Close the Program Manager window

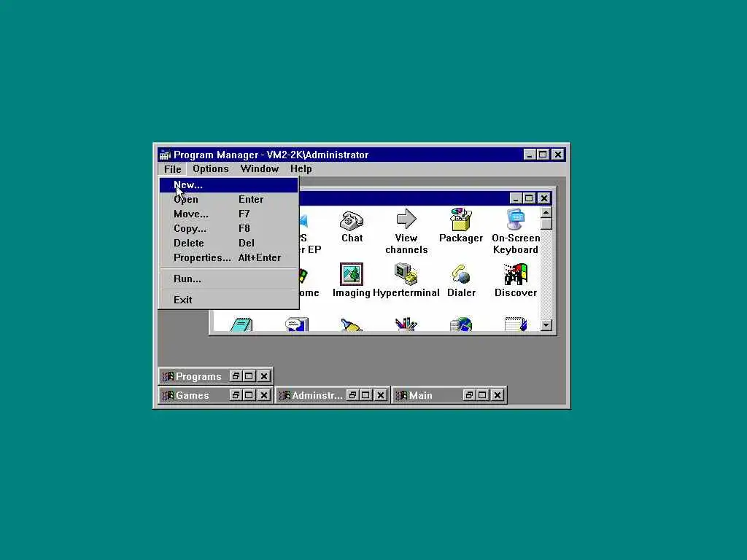pyautogui.click(x=558, y=155)
